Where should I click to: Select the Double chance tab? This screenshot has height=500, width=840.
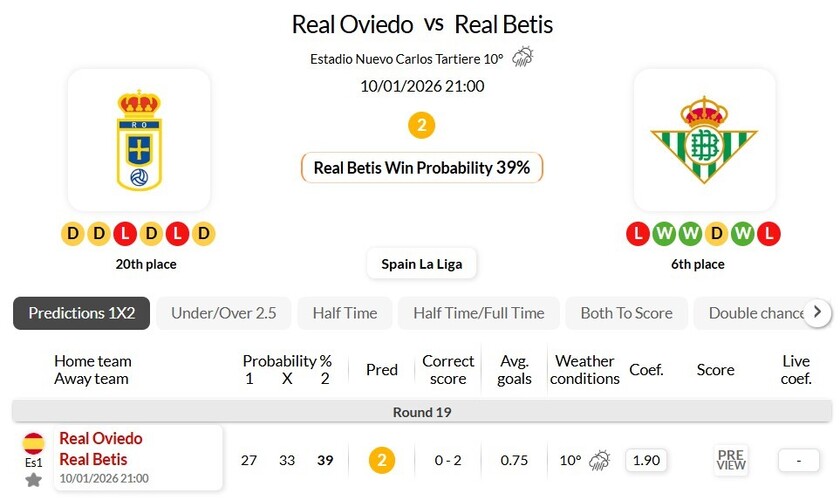point(755,313)
